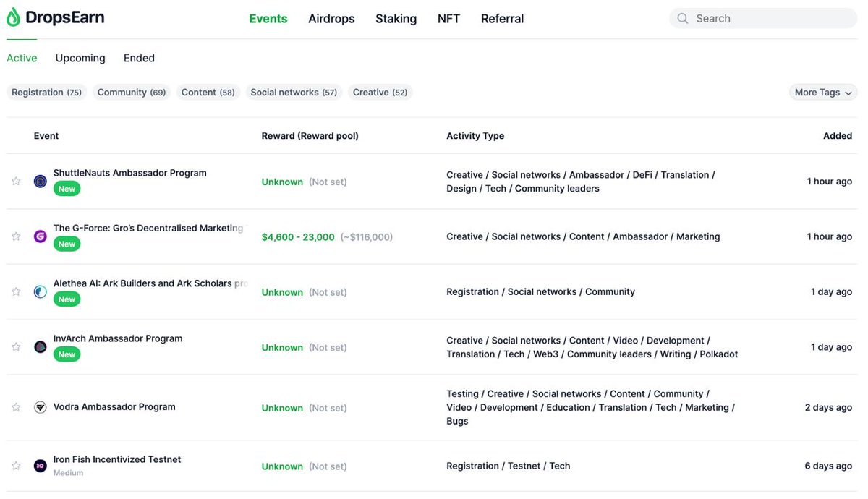Click the DropsEarn droplet logo icon
Screen dimensions: 868x499
[x=13, y=17]
